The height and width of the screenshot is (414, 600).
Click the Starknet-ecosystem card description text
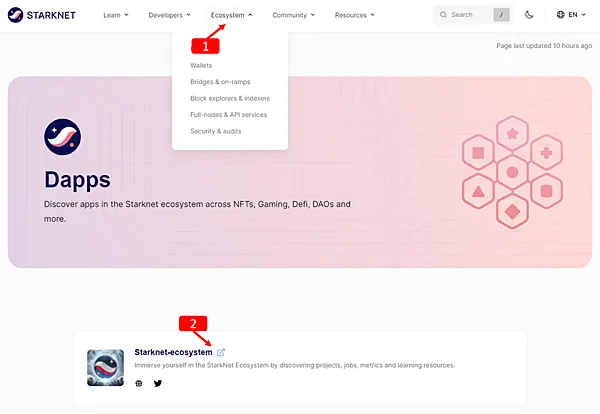295,365
